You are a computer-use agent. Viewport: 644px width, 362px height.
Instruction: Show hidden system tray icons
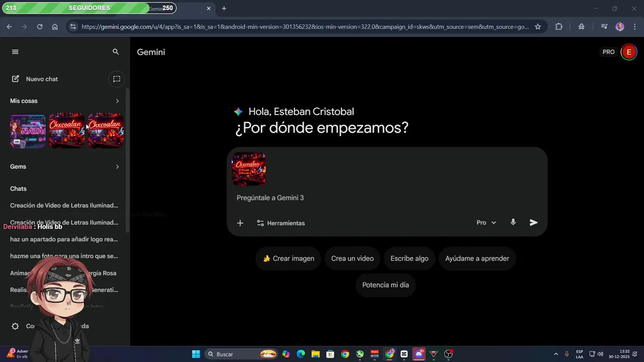click(x=556, y=354)
